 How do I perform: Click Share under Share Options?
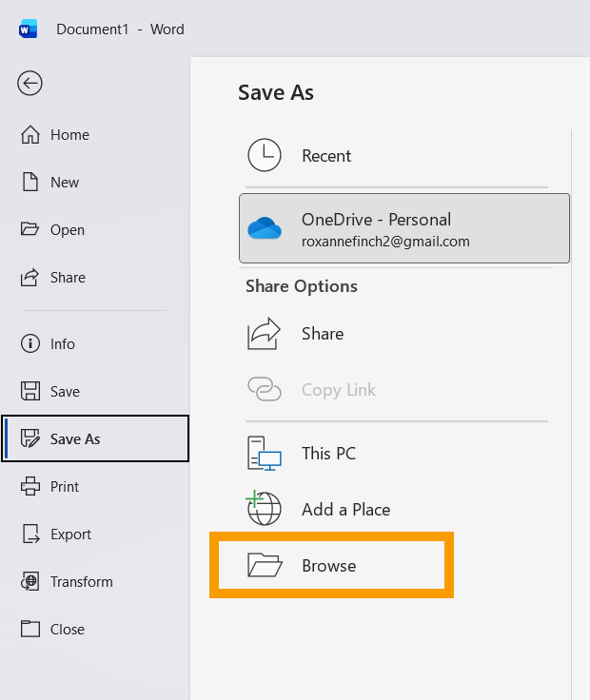[x=322, y=334]
